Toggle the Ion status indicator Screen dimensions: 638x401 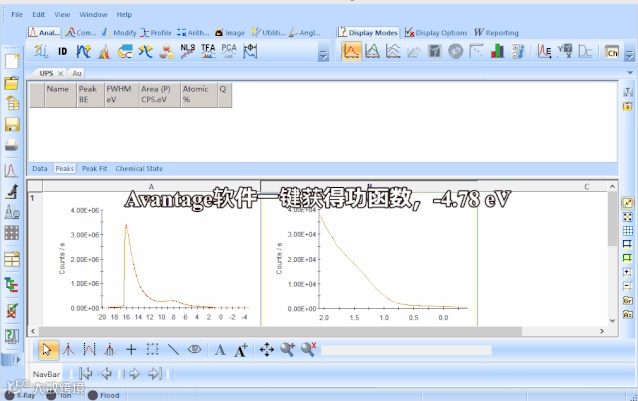pos(60,395)
